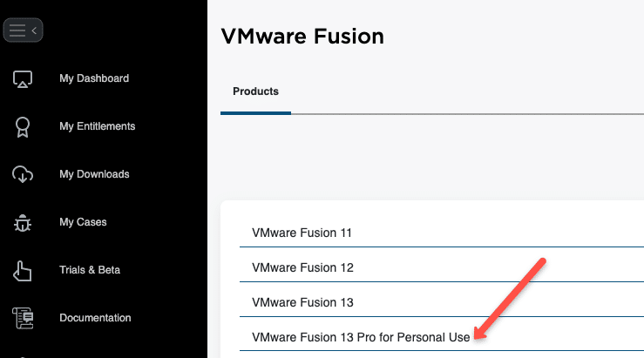The width and height of the screenshot is (644, 358).
Task: Switch to the Products tab
Action: 255,91
